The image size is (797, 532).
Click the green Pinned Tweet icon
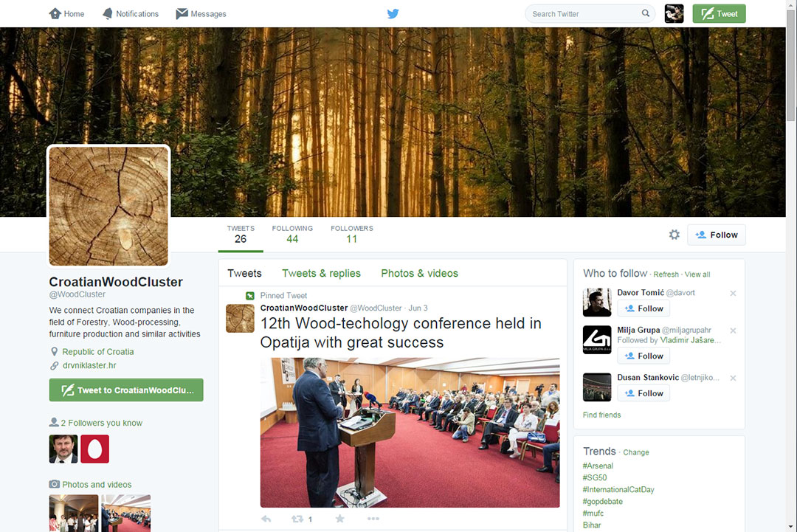coord(250,296)
